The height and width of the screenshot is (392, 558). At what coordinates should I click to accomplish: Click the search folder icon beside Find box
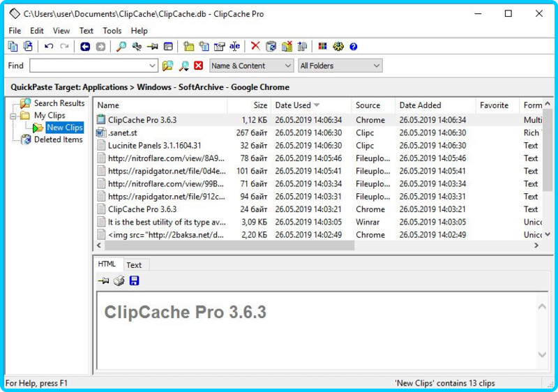(168, 66)
